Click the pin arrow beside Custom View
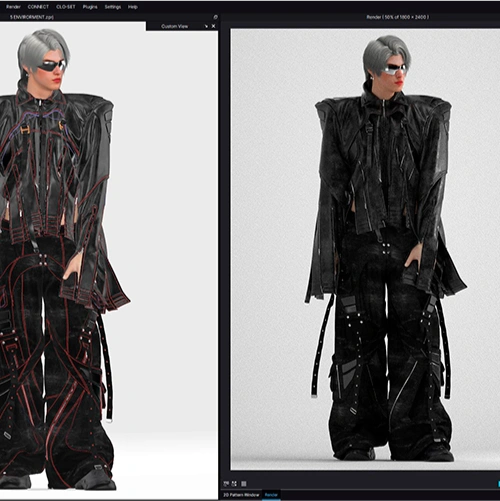The height and width of the screenshot is (501, 500). [206, 26]
